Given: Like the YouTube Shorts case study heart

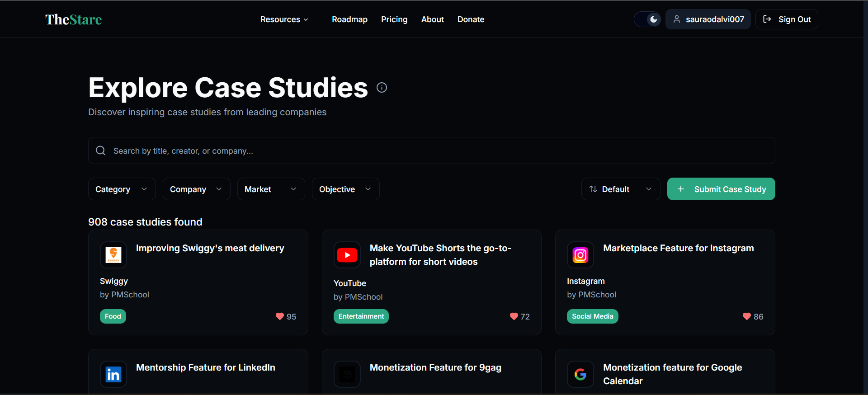Looking at the screenshot, I should (514, 316).
